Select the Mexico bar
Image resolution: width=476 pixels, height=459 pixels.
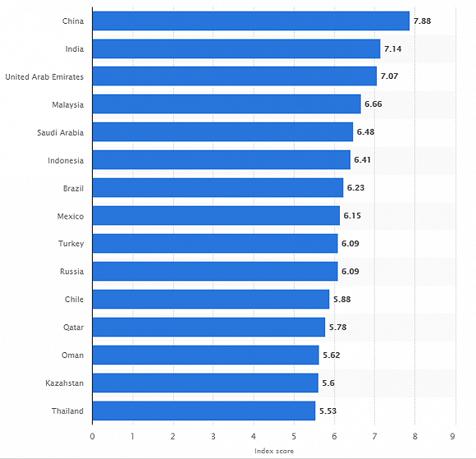pos(216,216)
